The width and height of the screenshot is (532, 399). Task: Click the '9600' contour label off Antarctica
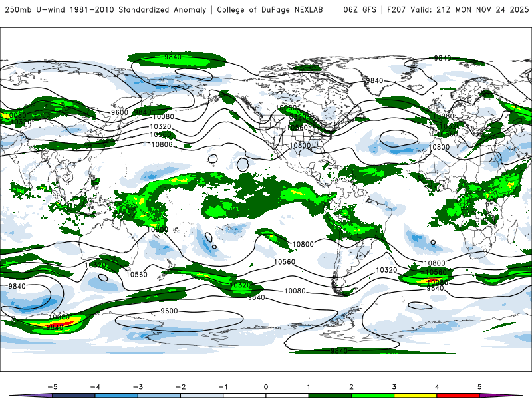pyautogui.click(x=169, y=311)
